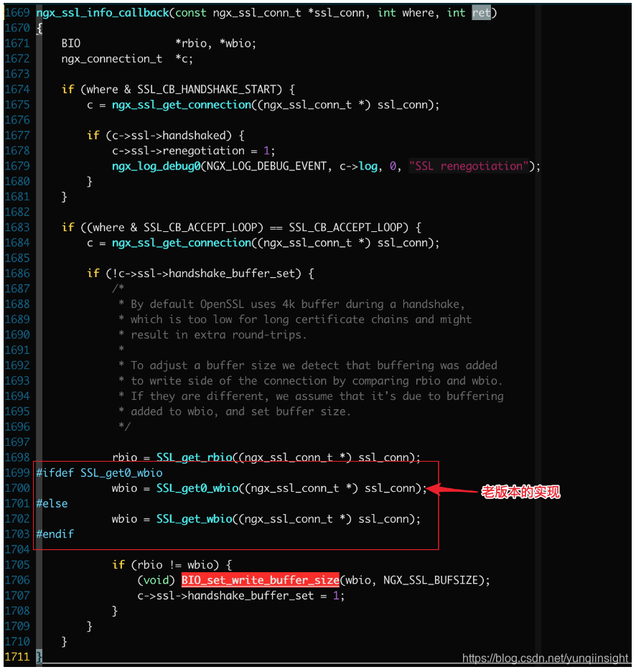Screen dimensions: 636x672
Task: Click 'NGX_SSL_BUFSIZE' on line 1706
Action: (430, 580)
